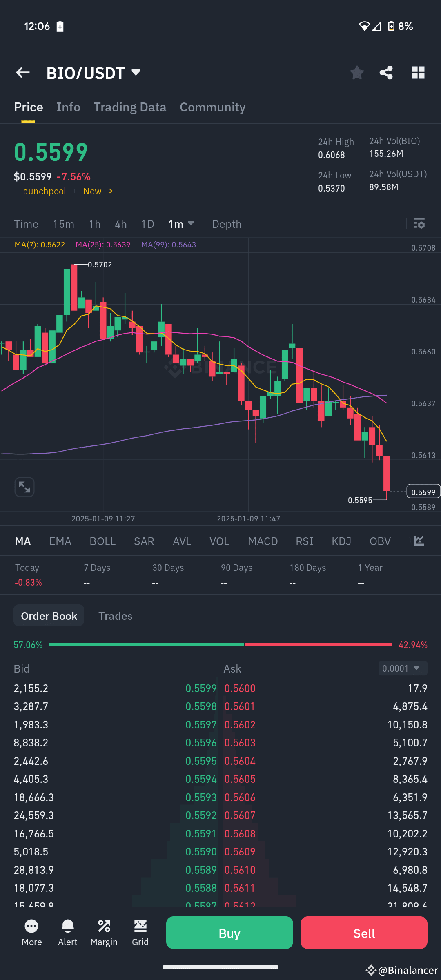Image resolution: width=441 pixels, height=980 pixels.
Task: Open the 0.0001 price precision dropdown
Action: point(403,668)
